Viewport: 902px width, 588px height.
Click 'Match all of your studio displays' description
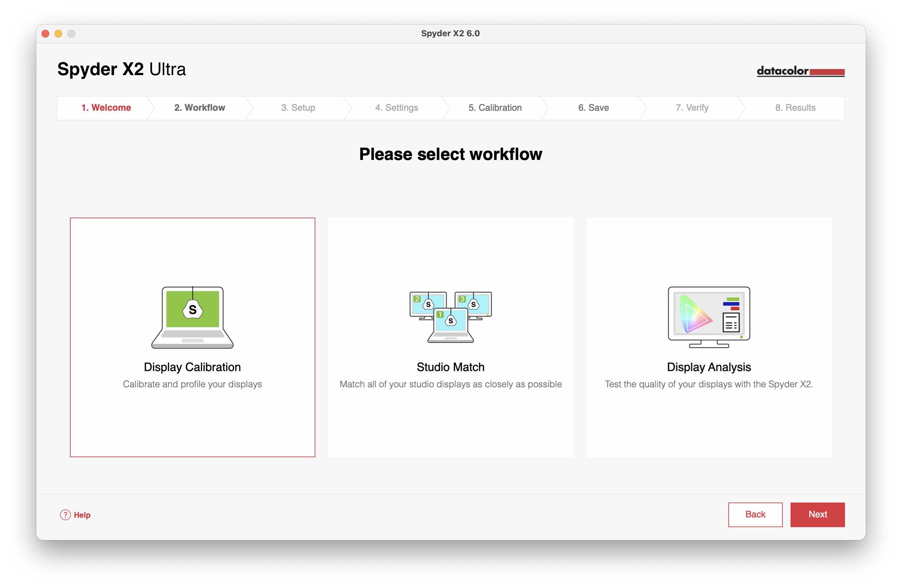click(451, 384)
